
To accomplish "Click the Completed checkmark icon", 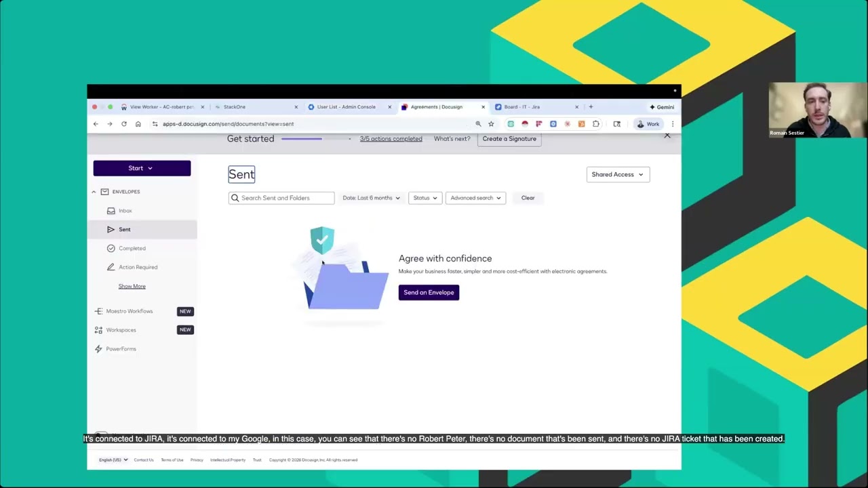I will [x=111, y=248].
